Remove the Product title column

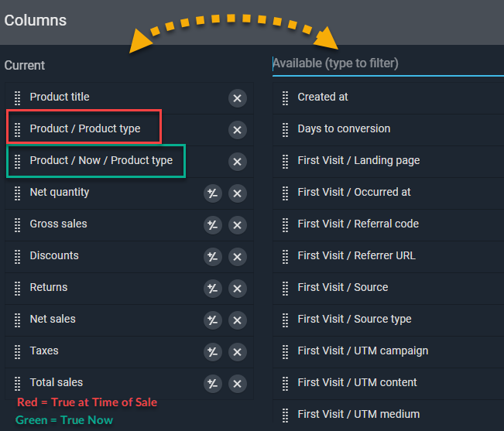(x=238, y=98)
